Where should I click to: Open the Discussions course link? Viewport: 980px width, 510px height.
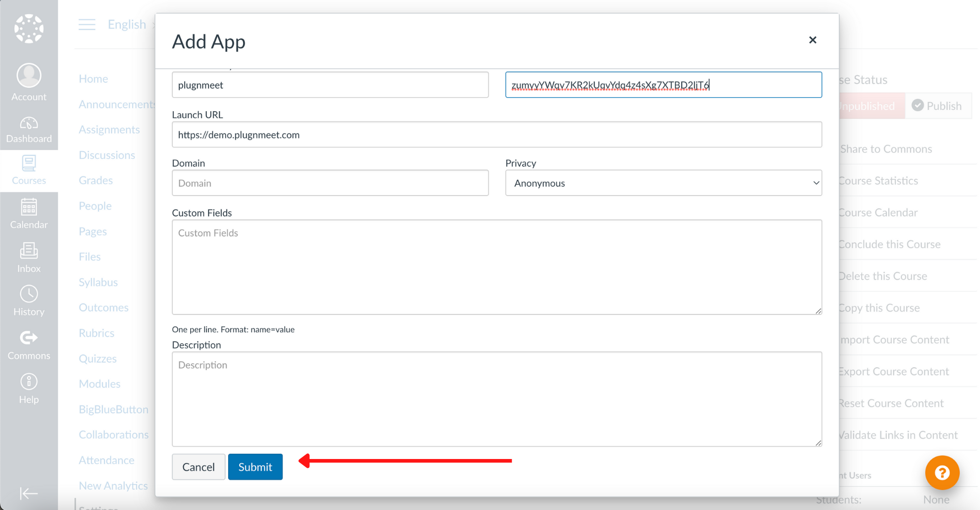[x=107, y=155]
